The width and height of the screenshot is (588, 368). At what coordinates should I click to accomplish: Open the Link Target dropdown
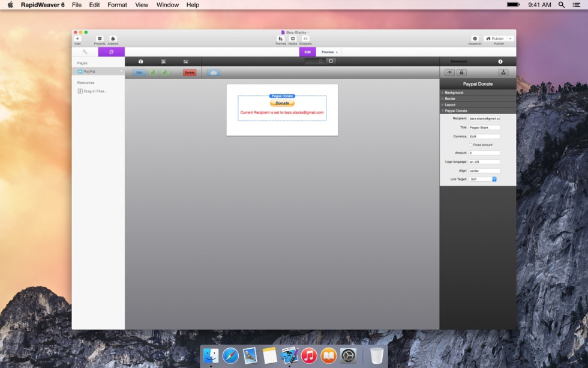point(483,179)
